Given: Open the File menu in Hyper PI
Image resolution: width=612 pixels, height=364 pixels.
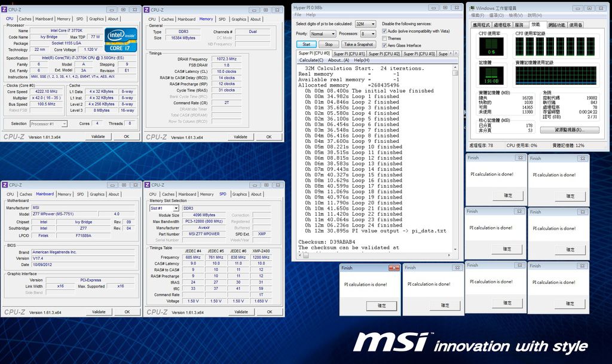Looking at the screenshot, I should (x=298, y=15).
